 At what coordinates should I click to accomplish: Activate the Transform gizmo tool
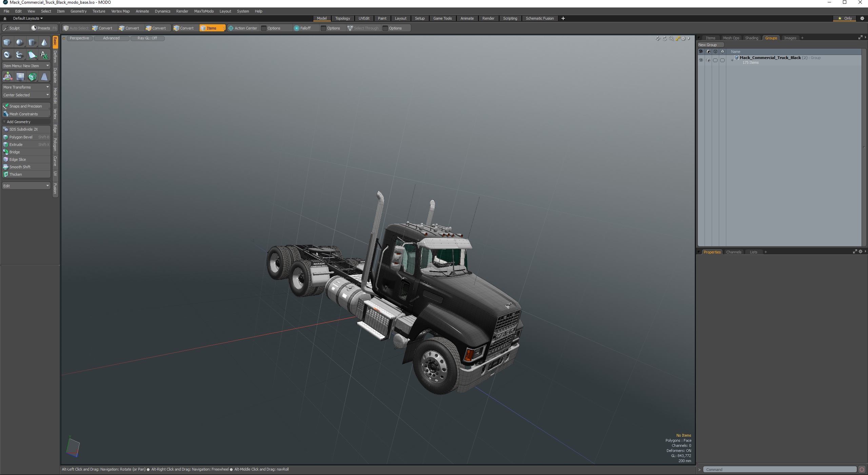click(x=7, y=77)
